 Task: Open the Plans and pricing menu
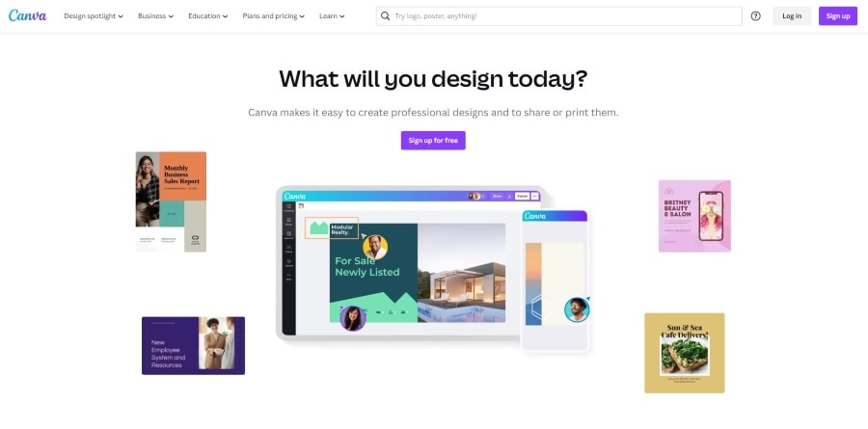(274, 16)
